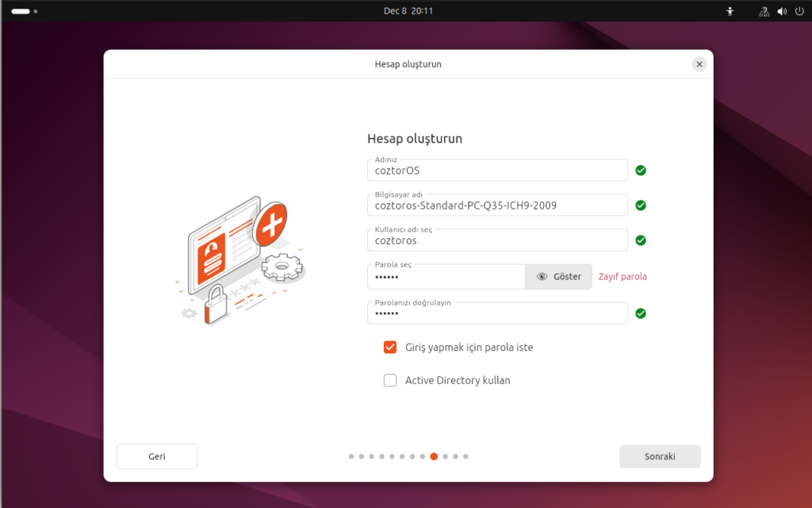Screen dimensions: 812x508
Task: Click the accessibility icon in top bar
Action: pos(730,11)
